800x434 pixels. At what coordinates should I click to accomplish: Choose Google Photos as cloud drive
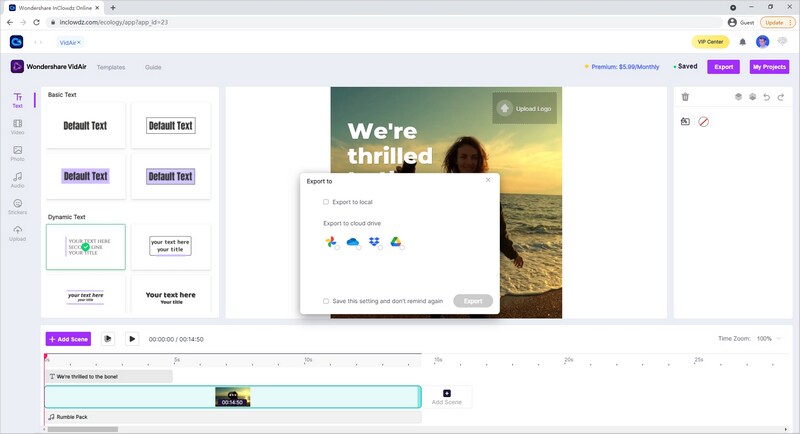point(331,242)
